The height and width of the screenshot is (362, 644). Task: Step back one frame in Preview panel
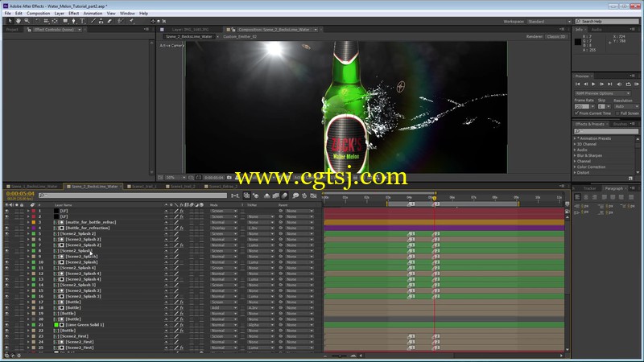pos(586,84)
